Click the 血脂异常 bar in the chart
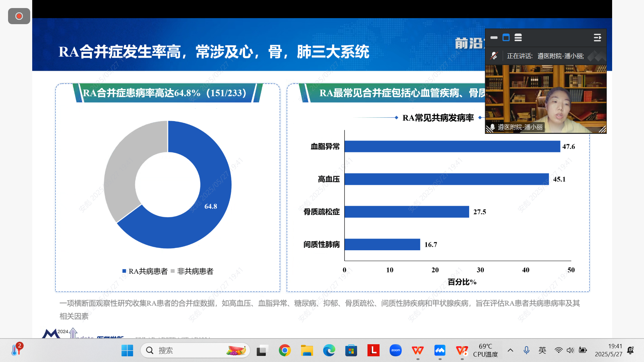This screenshot has height=362, width=644. pos(452,147)
